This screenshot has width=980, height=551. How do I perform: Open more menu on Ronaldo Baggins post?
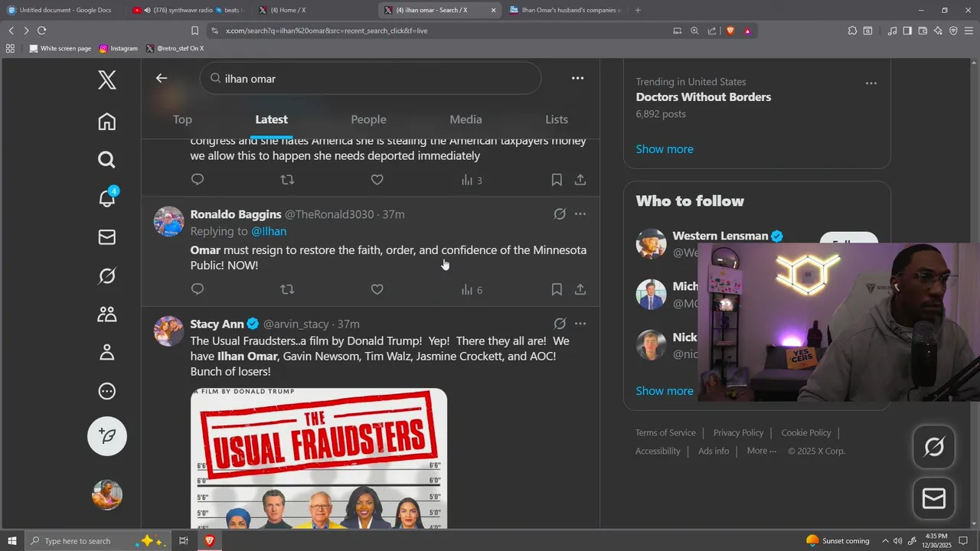click(x=580, y=214)
